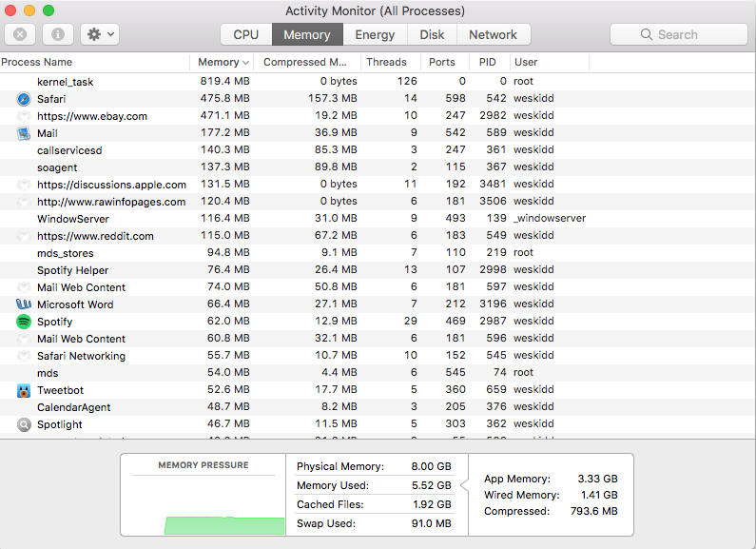Click the App Memory 3.33 GB value
Screen dimensions: 756x549
597,479
